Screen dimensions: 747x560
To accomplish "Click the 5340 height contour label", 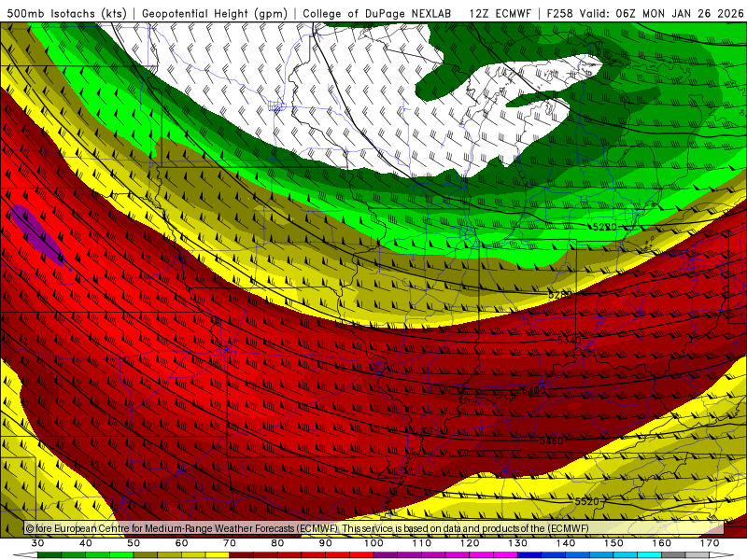I will click(570, 340).
